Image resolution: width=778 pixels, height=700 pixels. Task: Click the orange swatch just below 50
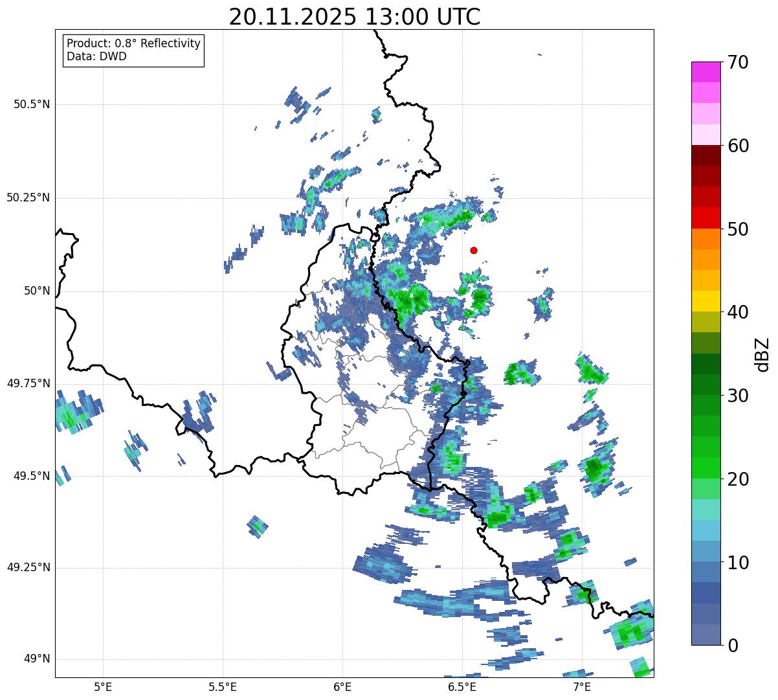pyautogui.click(x=706, y=239)
